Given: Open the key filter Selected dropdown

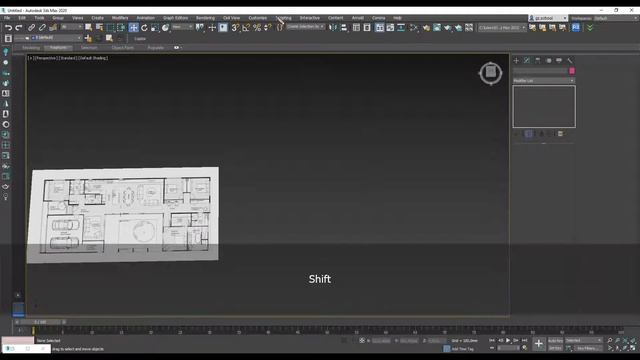Looking at the screenshot, I should [584, 340].
